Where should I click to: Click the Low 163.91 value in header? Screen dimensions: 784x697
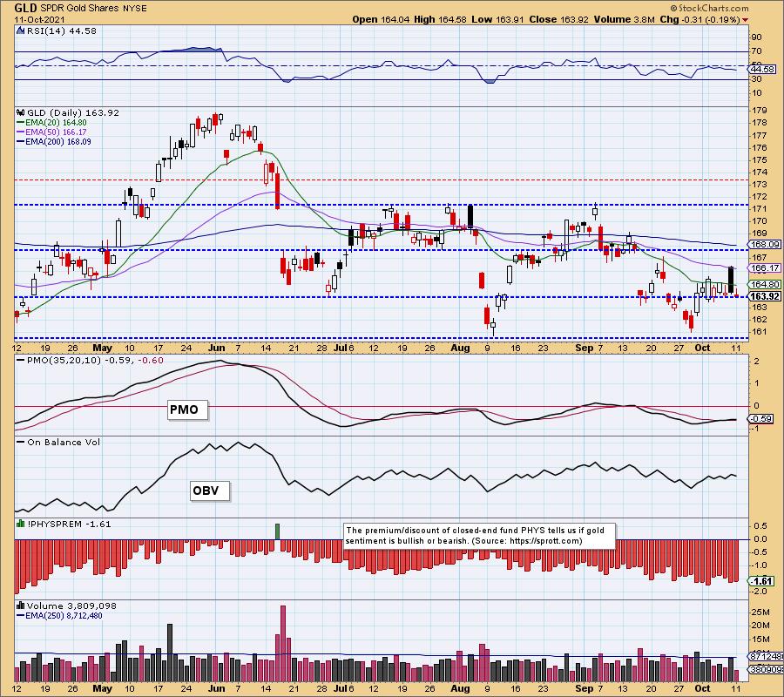click(498, 19)
